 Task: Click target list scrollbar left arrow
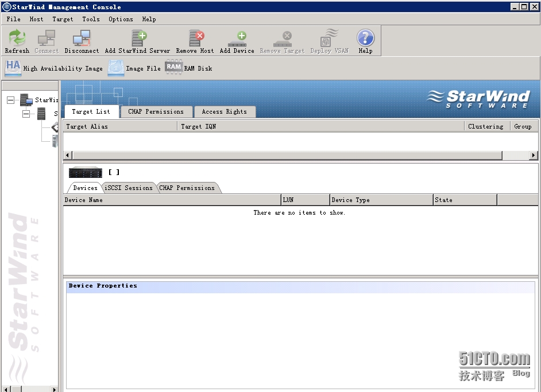[x=68, y=155]
